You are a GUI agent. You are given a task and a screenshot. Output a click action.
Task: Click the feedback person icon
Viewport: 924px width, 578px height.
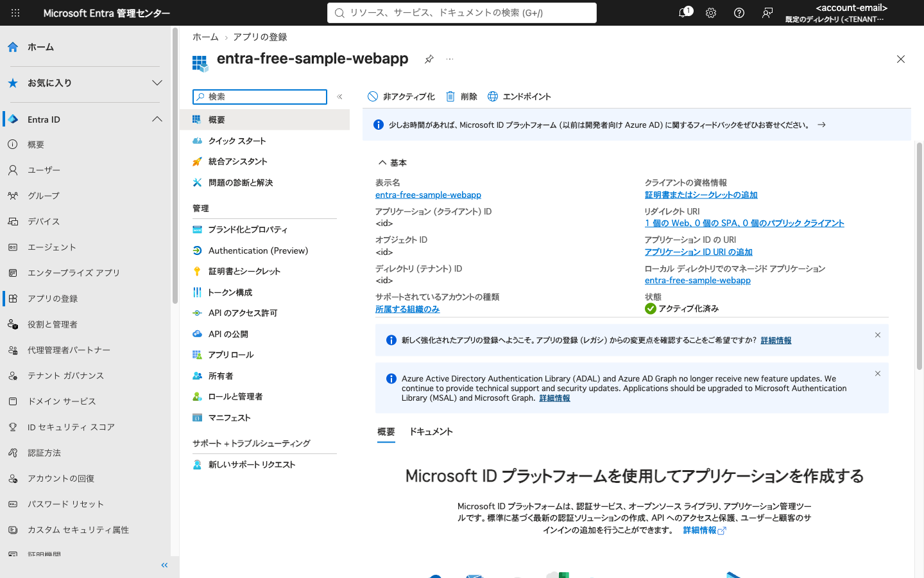tap(767, 13)
